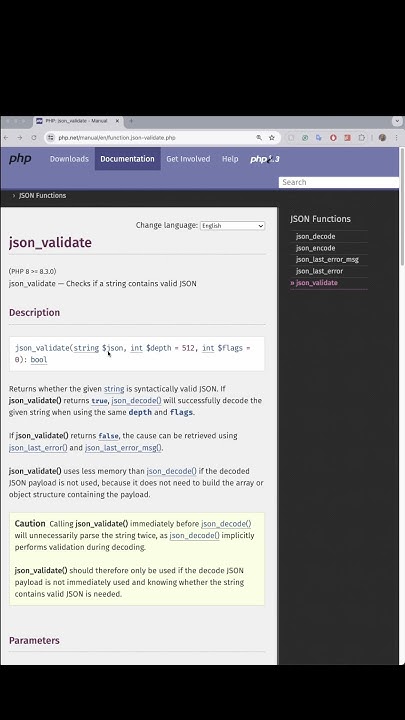The height and width of the screenshot is (720, 405).
Task: Select json_validate in the sidebar
Action: pyautogui.click(x=317, y=283)
